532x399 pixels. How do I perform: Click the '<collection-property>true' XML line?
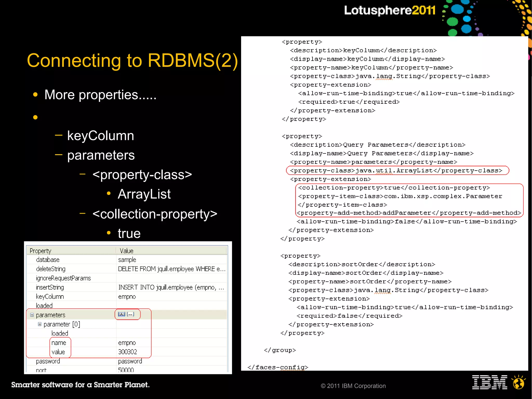point(394,188)
